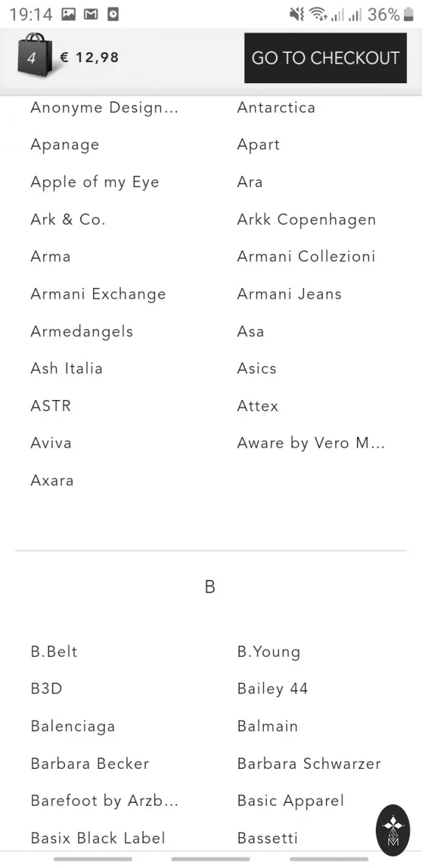Tap the cart total € 12,98
Screen dimensions: 422x868
point(90,57)
